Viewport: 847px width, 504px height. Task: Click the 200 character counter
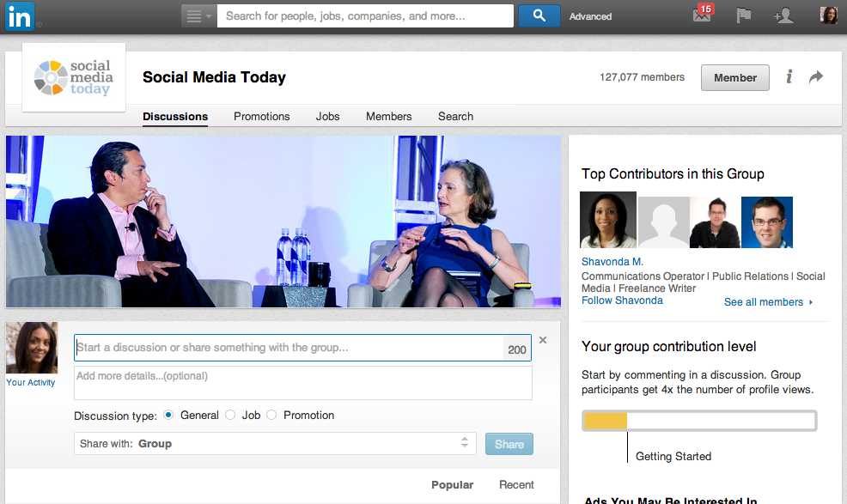517,349
